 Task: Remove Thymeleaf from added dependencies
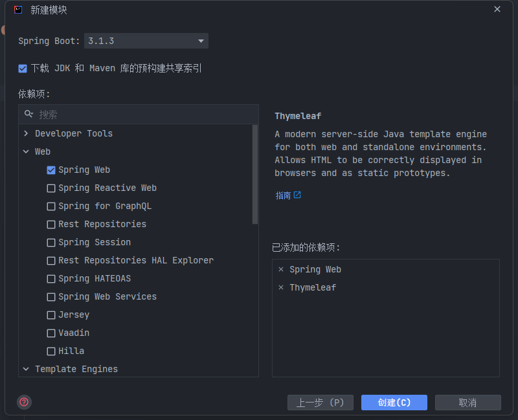click(x=281, y=287)
